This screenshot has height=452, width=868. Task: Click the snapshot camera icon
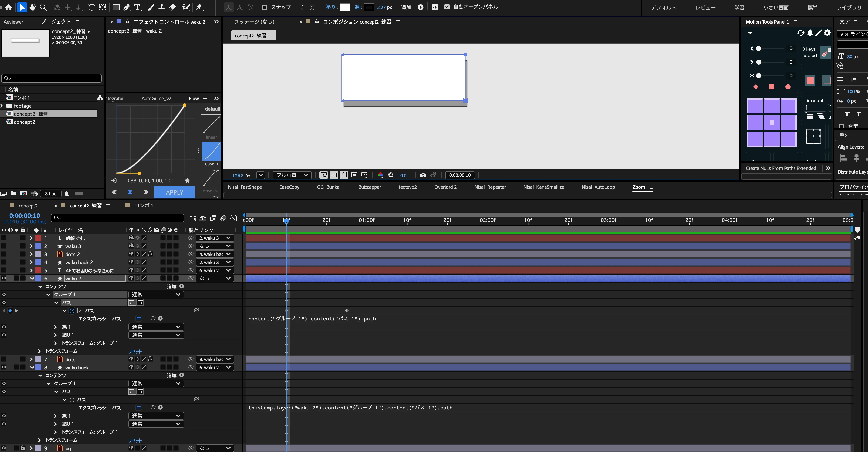tap(423, 175)
